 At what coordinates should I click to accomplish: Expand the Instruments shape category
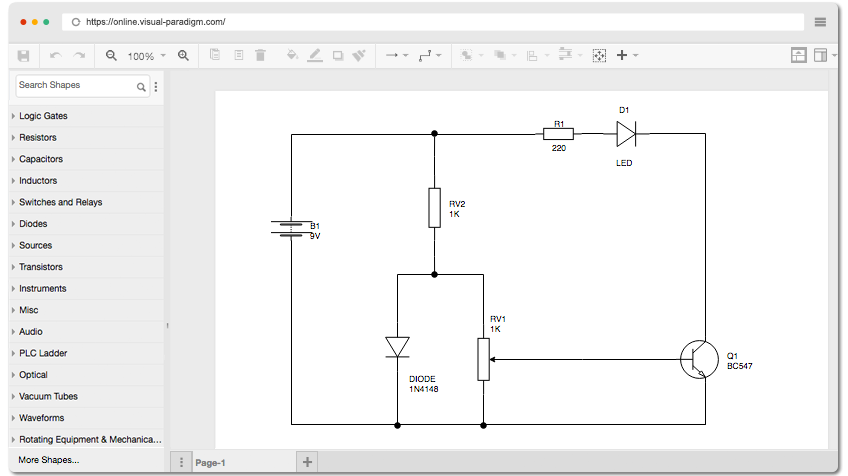[x=87, y=289]
